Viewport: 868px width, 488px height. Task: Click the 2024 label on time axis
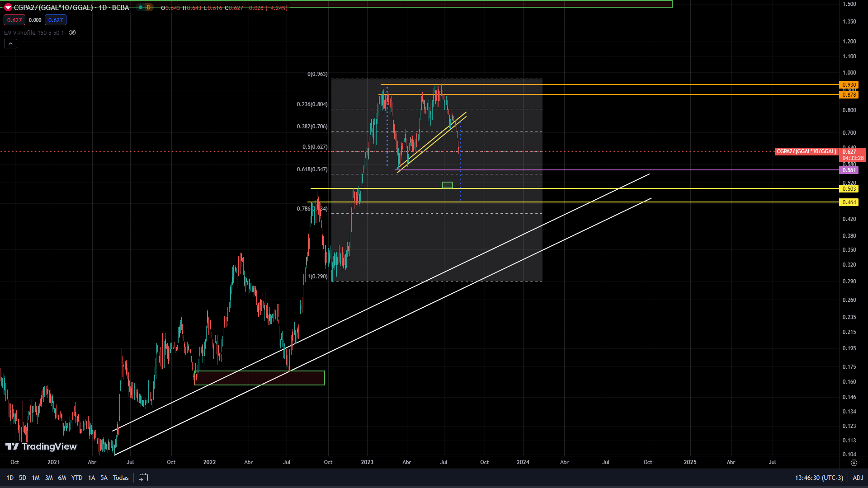[x=523, y=462]
